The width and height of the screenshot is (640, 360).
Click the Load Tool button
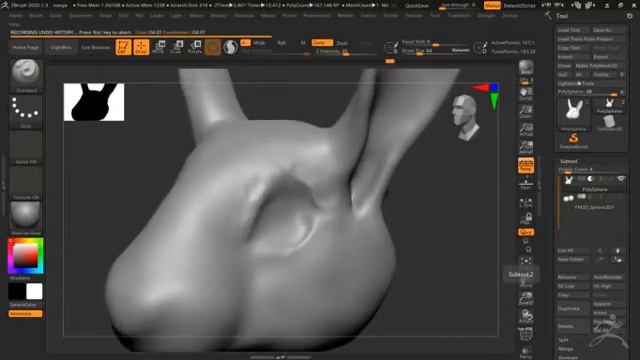pyautogui.click(x=573, y=30)
